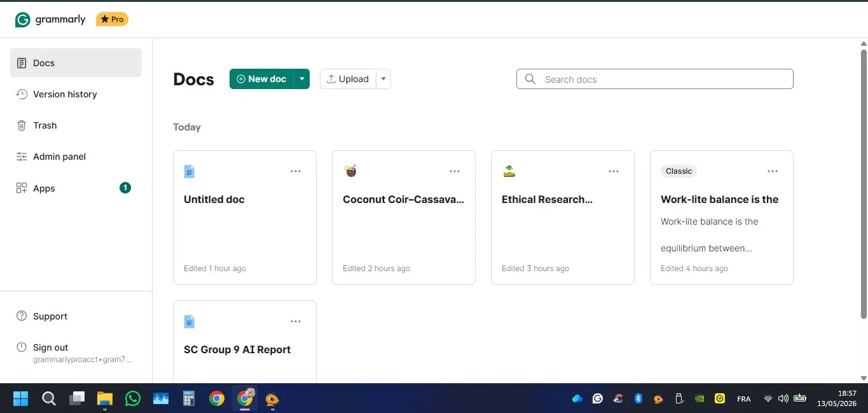868x413 pixels.
Task: Click the coconut icon on Coconut Coir card
Action: click(350, 171)
